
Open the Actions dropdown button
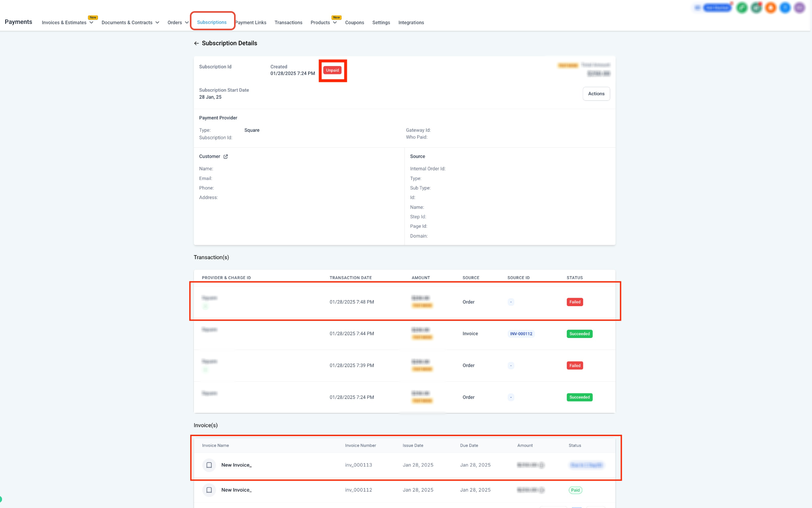596,94
